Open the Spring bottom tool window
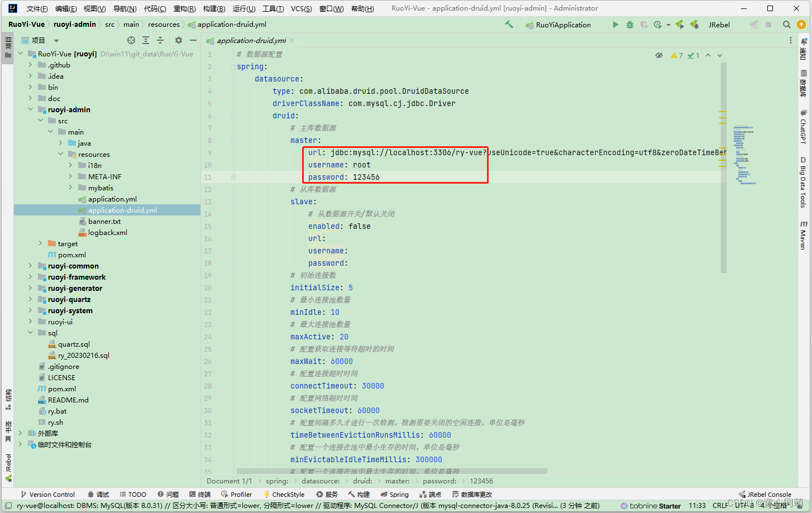Image resolution: width=812 pixels, height=513 pixels. point(395,495)
